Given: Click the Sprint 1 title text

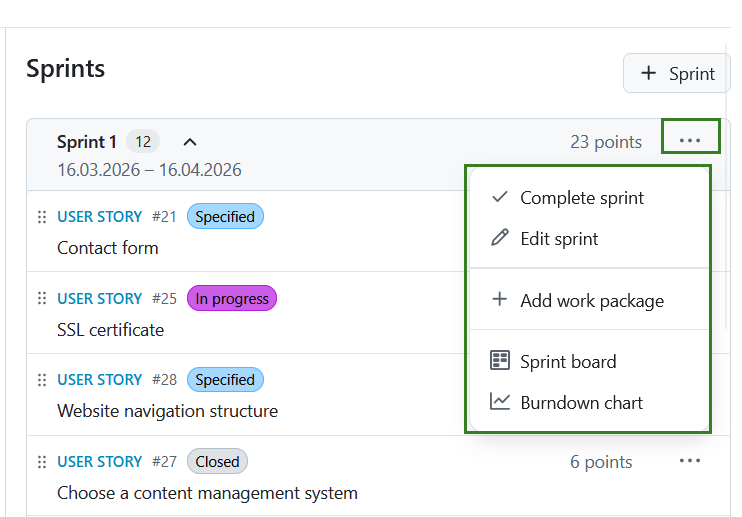Looking at the screenshot, I should click(87, 142).
